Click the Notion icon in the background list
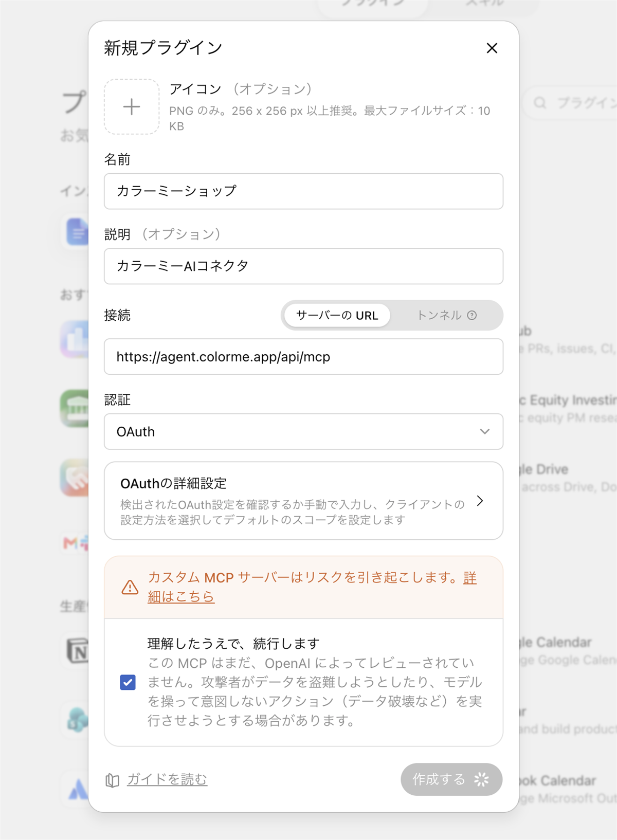This screenshot has width=617, height=840. [78, 651]
